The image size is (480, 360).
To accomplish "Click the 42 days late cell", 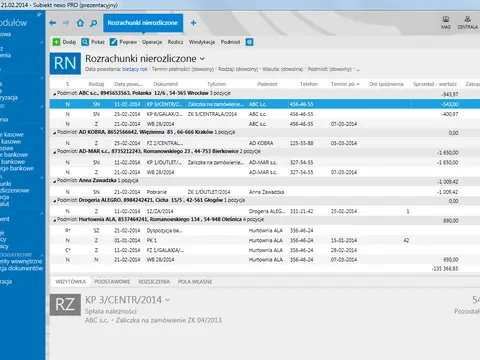I will (x=406, y=240).
